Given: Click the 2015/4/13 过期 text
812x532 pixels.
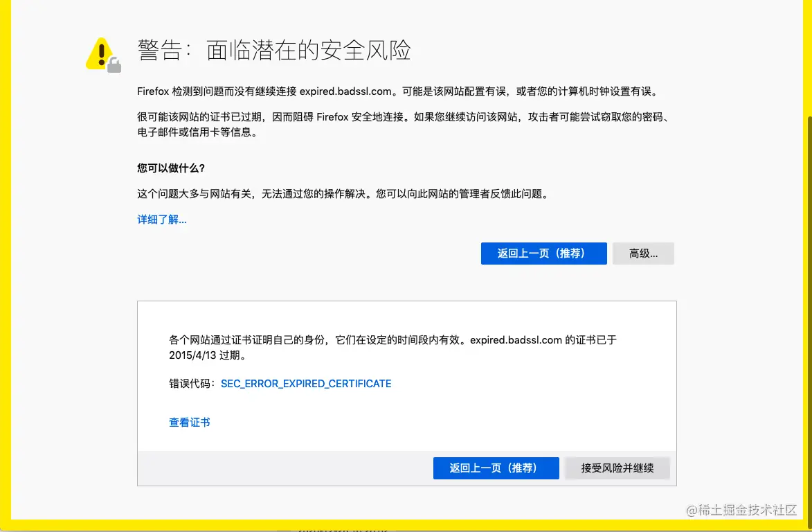Looking at the screenshot, I should 207,355.
